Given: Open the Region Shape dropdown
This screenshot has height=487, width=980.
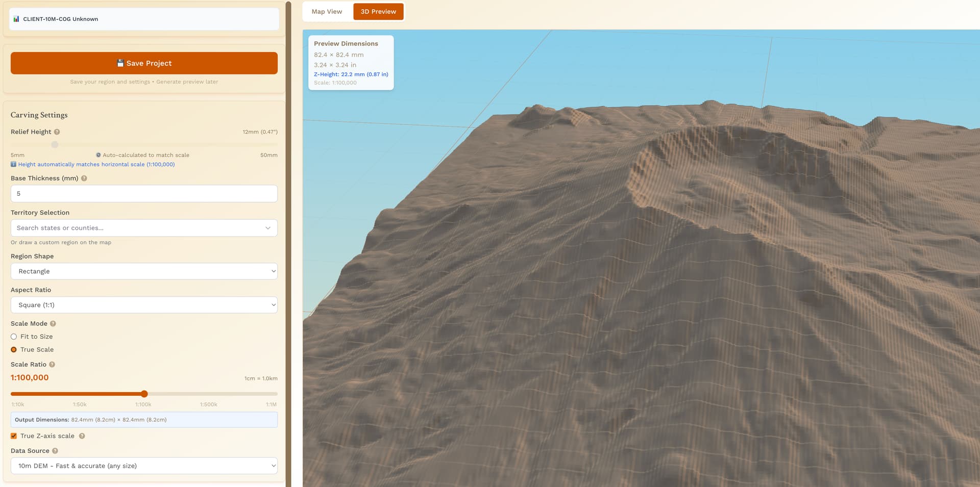Looking at the screenshot, I should coord(144,271).
